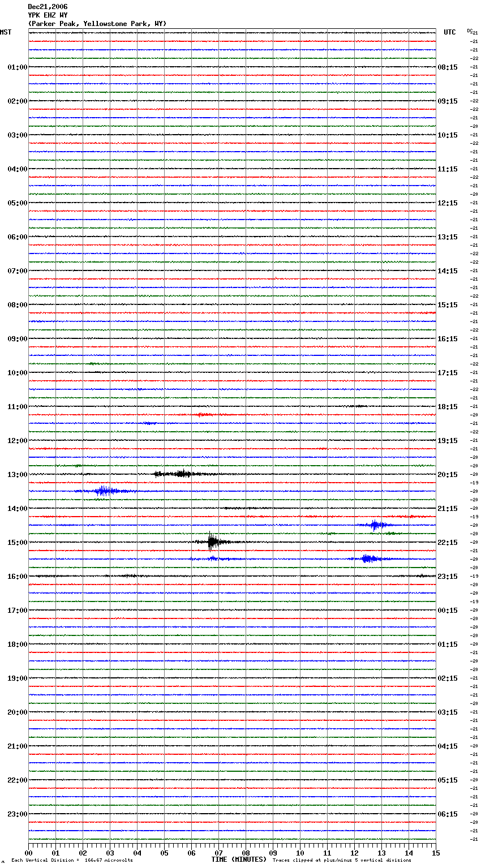The image size is (481, 868).
Task: Select the 21:00 MST row label
Action: [x=18, y=746]
